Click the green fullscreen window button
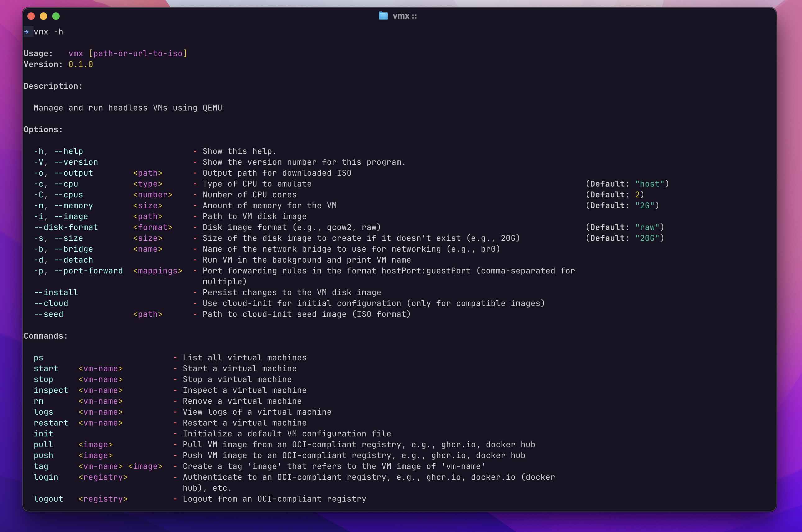The width and height of the screenshot is (802, 532). (x=56, y=16)
